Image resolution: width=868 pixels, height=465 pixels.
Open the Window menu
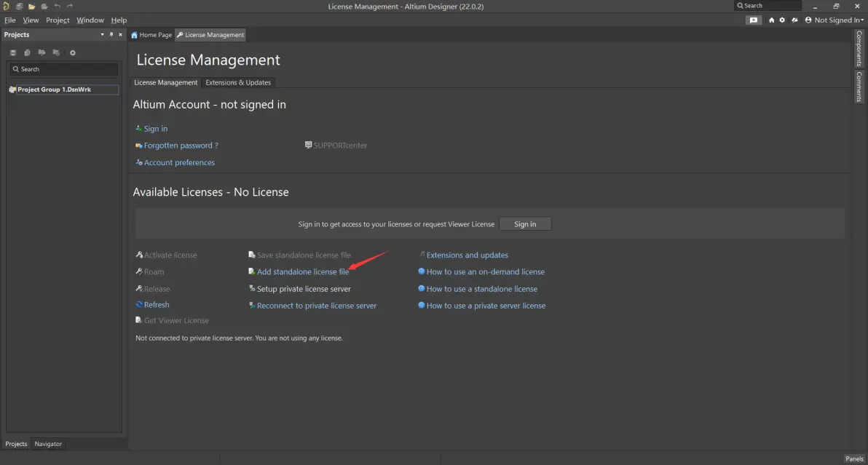pos(90,20)
